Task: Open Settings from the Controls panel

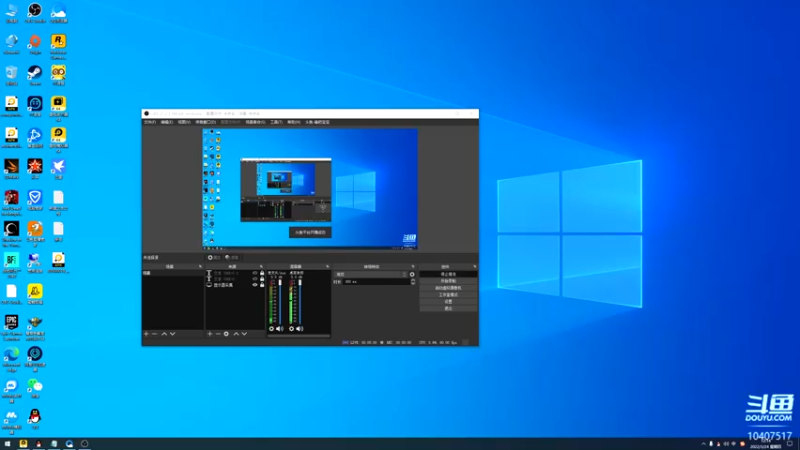Action: pyautogui.click(x=448, y=302)
